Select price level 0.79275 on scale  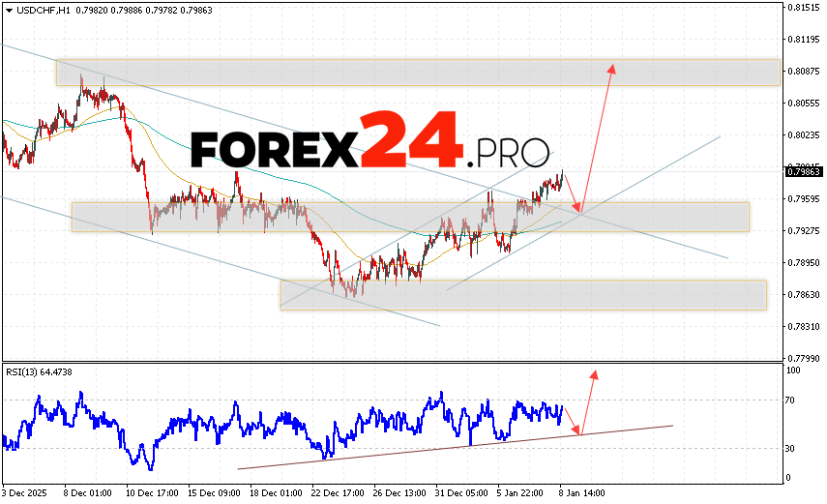(x=804, y=230)
